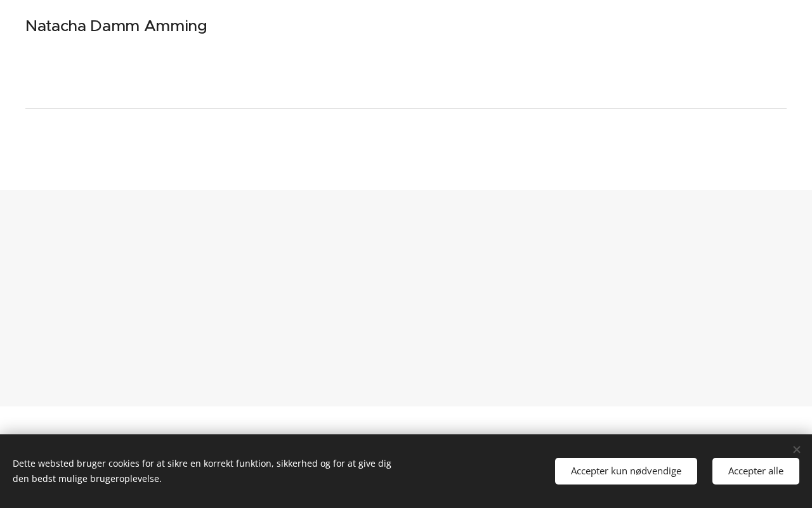This screenshot has width=812, height=508.
Task: Click the white header area beside the title
Action: (507, 38)
